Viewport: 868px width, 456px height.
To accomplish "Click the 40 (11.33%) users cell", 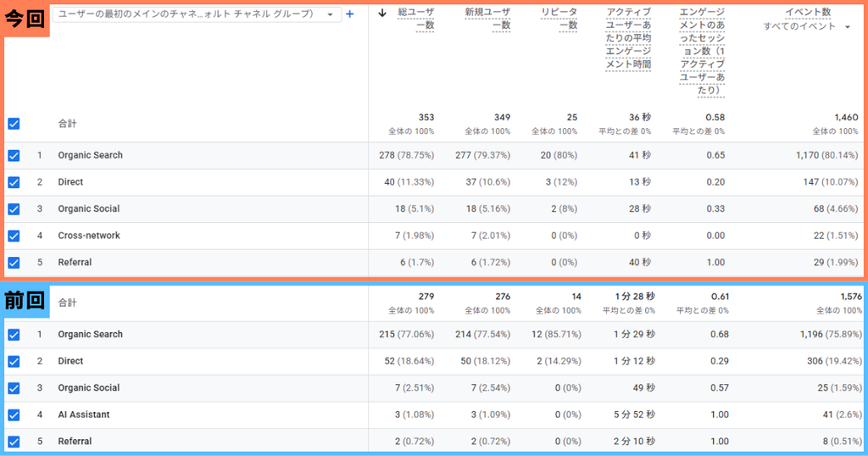I will click(x=409, y=181).
